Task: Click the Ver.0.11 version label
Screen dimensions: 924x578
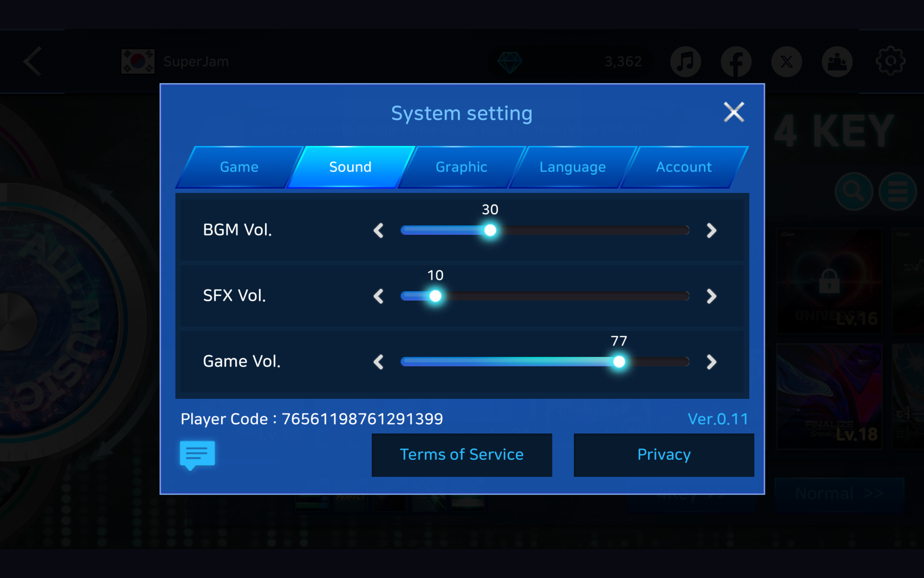Action: click(718, 419)
